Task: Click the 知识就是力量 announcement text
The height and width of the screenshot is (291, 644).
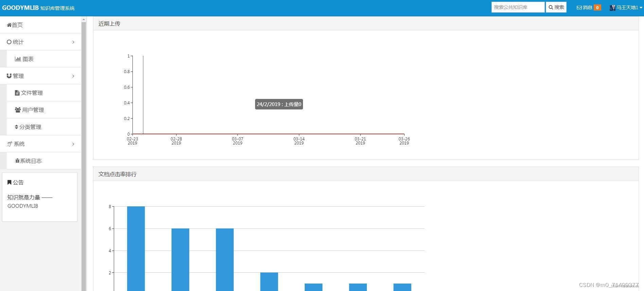Action: (x=30, y=202)
